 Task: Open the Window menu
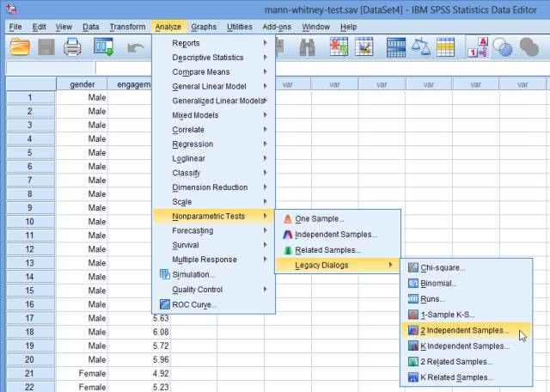(x=315, y=27)
